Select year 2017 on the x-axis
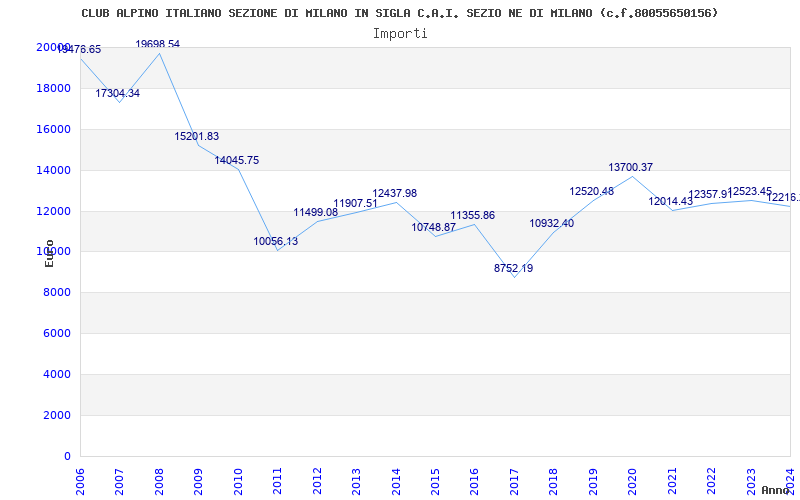Image resolution: width=800 pixels, height=500 pixels. point(514,479)
